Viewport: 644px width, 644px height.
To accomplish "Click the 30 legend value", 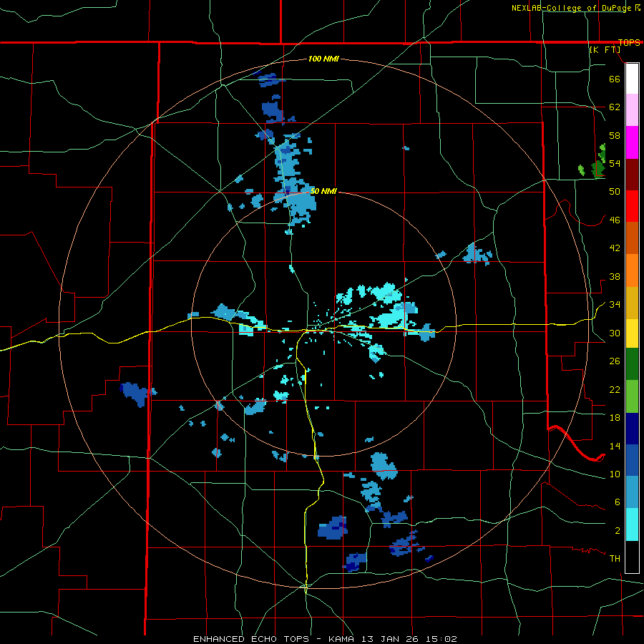I will click(x=615, y=333).
